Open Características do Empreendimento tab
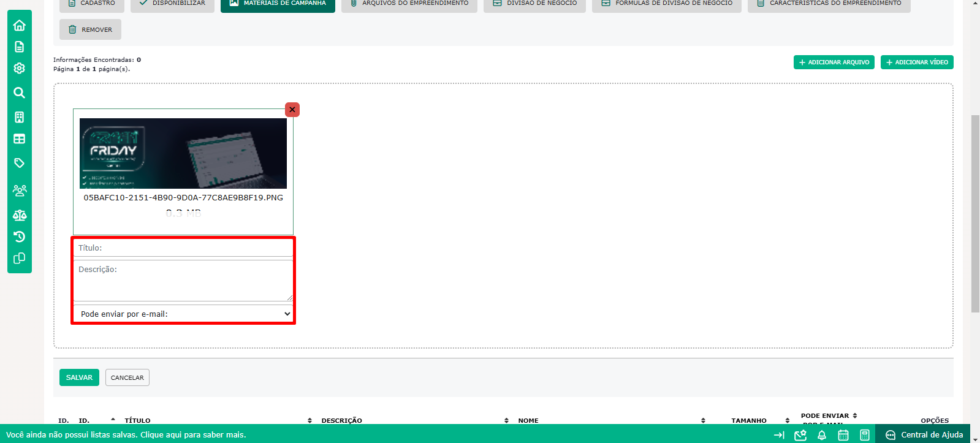980x443 pixels. (x=829, y=4)
